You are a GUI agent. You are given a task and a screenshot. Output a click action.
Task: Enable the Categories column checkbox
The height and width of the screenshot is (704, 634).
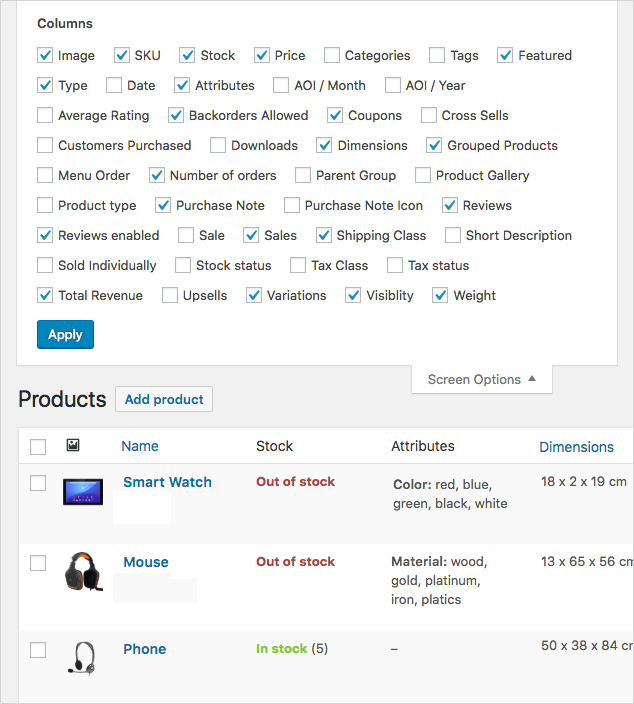click(x=328, y=56)
